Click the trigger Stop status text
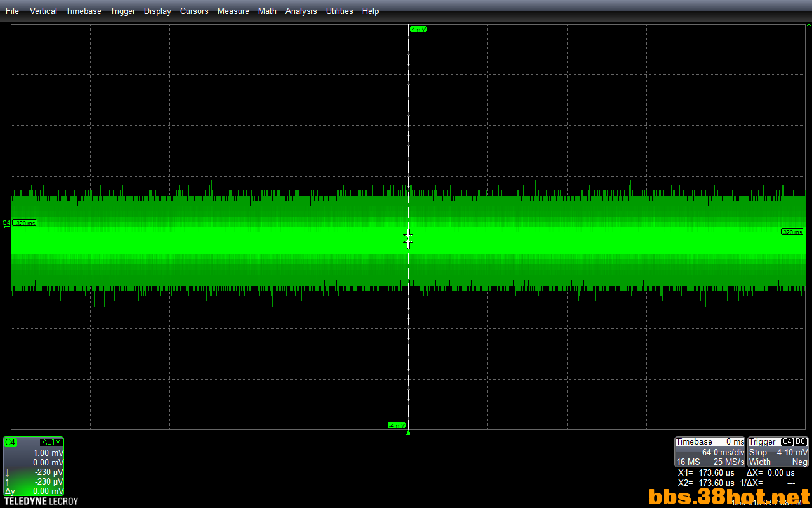This screenshot has height=508, width=812. pos(758,452)
